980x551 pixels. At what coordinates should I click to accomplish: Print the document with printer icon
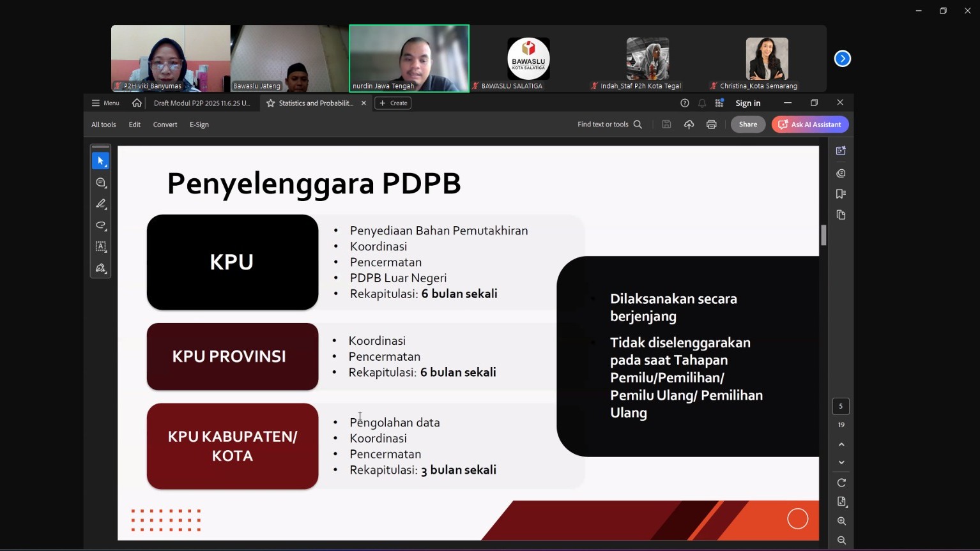[711, 125]
